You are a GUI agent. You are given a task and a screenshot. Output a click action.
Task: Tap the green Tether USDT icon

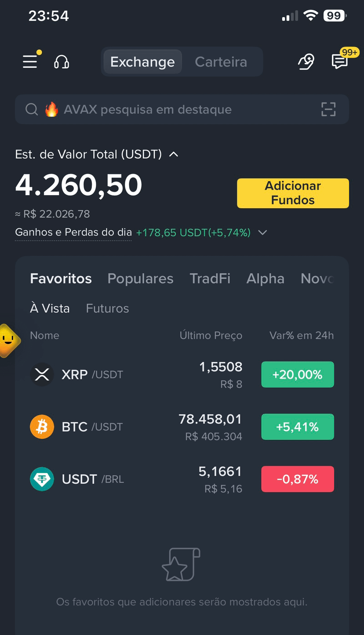42,479
